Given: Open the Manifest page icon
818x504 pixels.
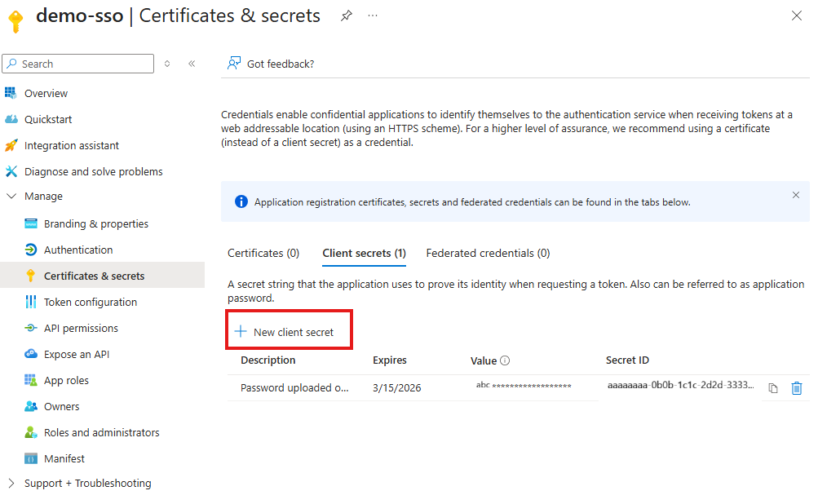Looking at the screenshot, I should pyautogui.click(x=32, y=458).
